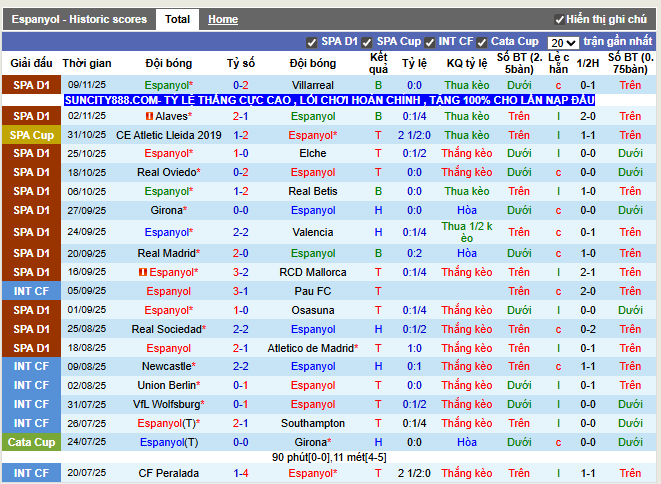Click the 2 1/2:0 odds on CF Peralada row
The image size is (661, 484).
coord(414,473)
